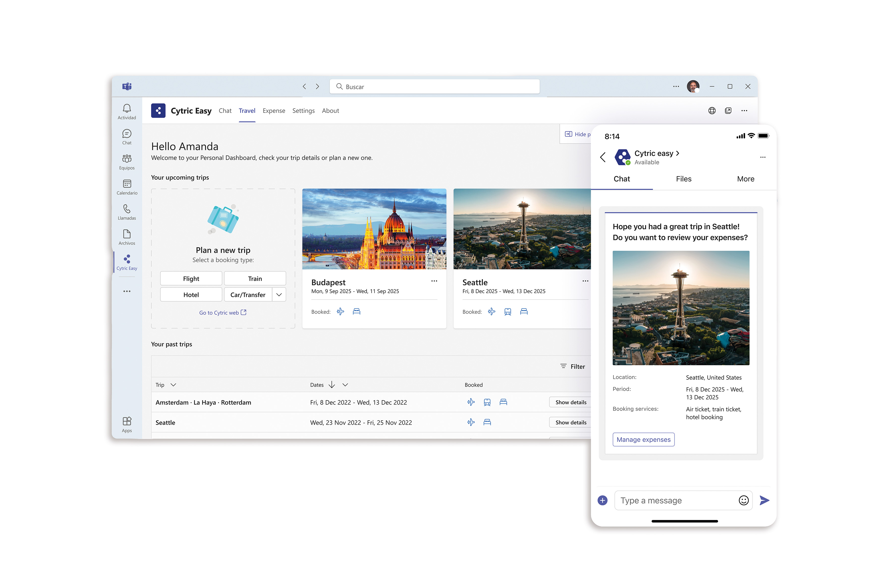Expand Car/Transfer dropdown arrow

click(x=279, y=295)
